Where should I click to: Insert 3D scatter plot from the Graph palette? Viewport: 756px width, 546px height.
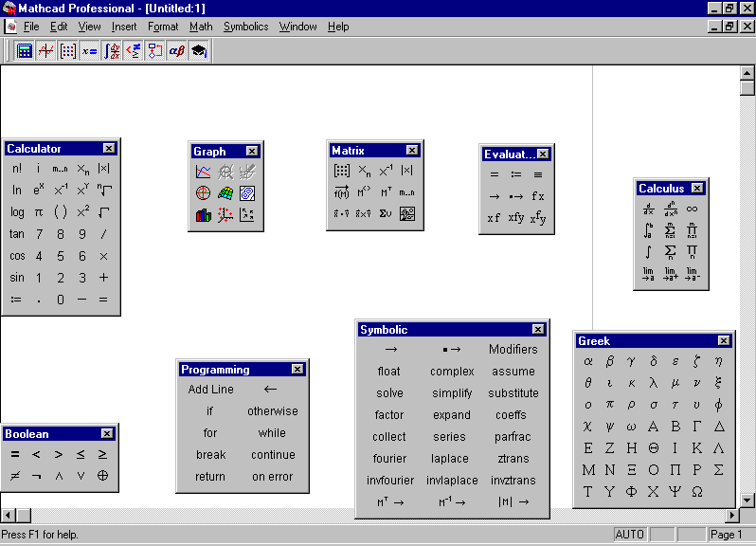point(225,215)
